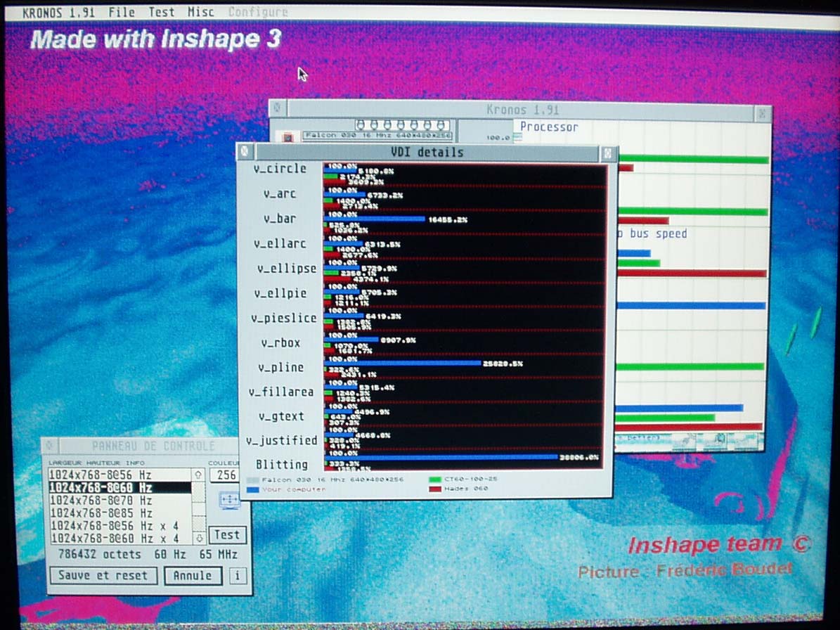Open the Misc menu
This screenshot has width=840, height=630.
pyautogui.click(x=201, y=12)
